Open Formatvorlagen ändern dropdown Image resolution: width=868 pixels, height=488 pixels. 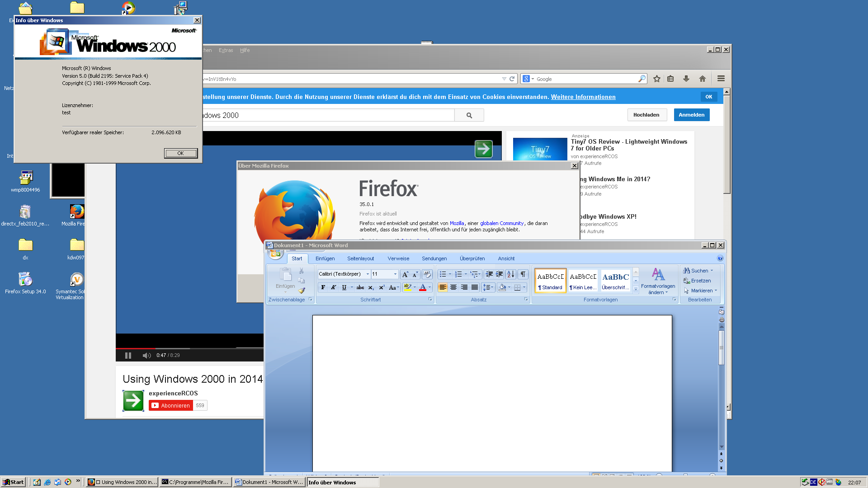658,281
